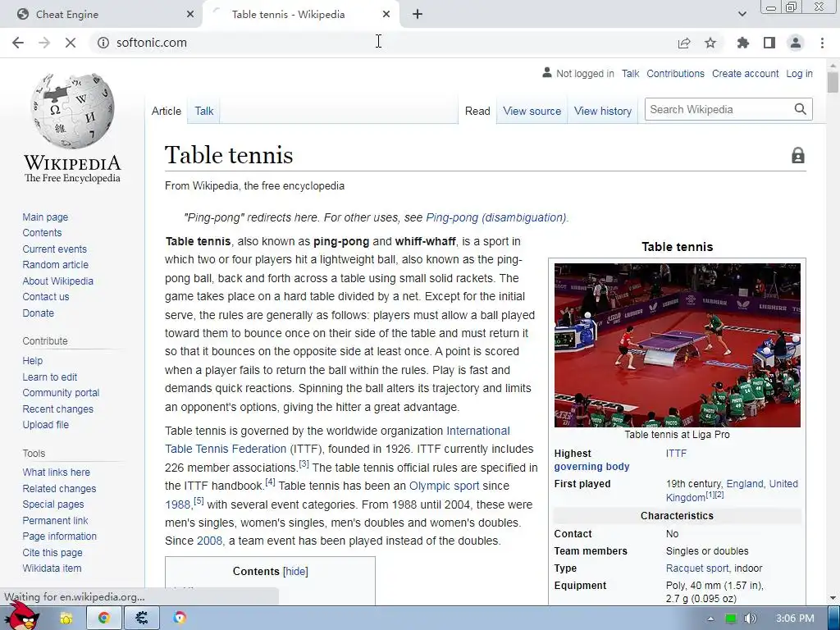Open the Contributions link
Screen dimensions: 840x630
click(675, 73)
